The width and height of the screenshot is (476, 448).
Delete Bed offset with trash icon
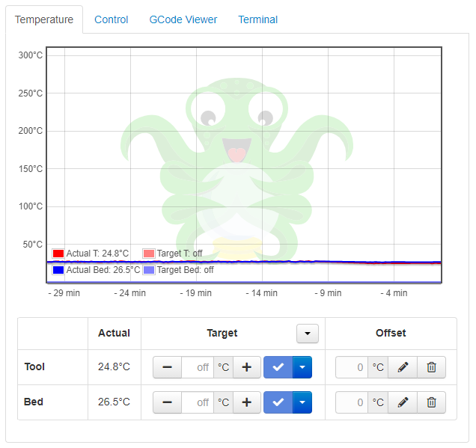[431, 402]
